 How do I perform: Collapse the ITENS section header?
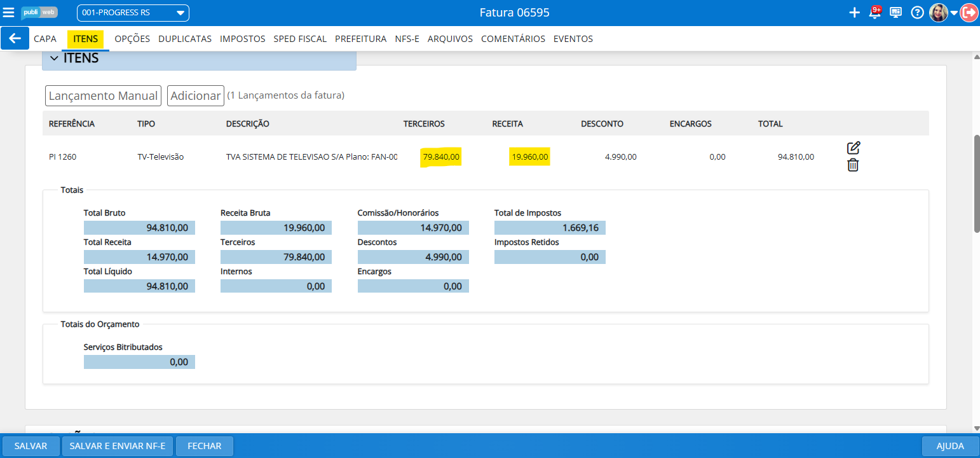(54, 59)
